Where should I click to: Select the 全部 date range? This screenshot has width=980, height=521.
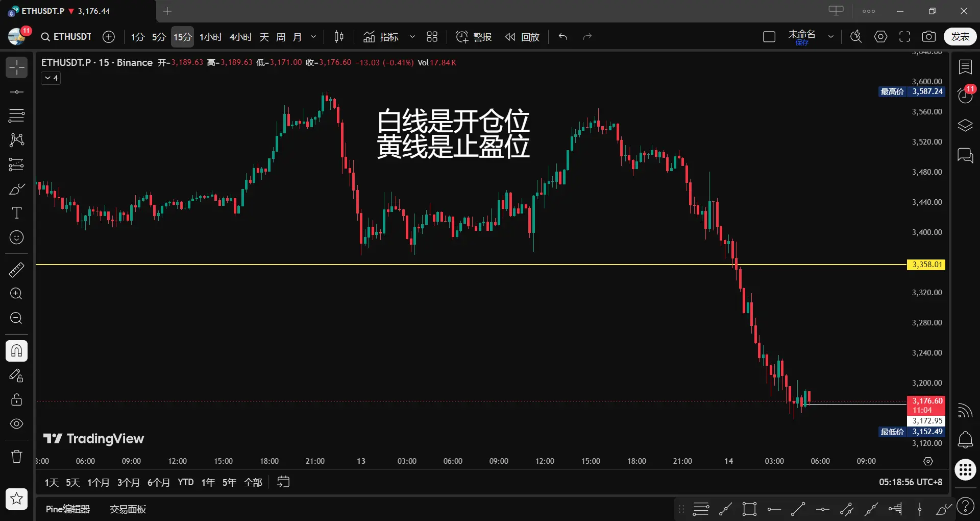pyautogui.click(x=253, y=482)
